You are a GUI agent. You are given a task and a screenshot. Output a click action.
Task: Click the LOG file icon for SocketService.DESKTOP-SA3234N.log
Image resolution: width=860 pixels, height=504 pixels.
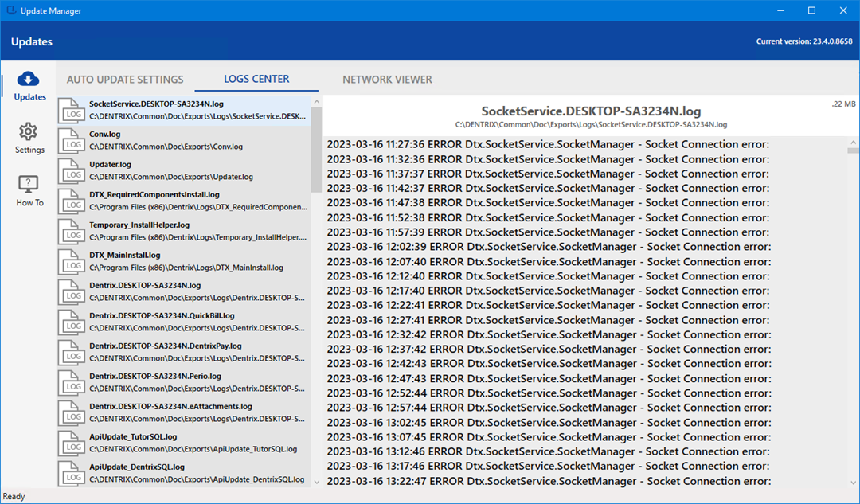coord(72,110)
